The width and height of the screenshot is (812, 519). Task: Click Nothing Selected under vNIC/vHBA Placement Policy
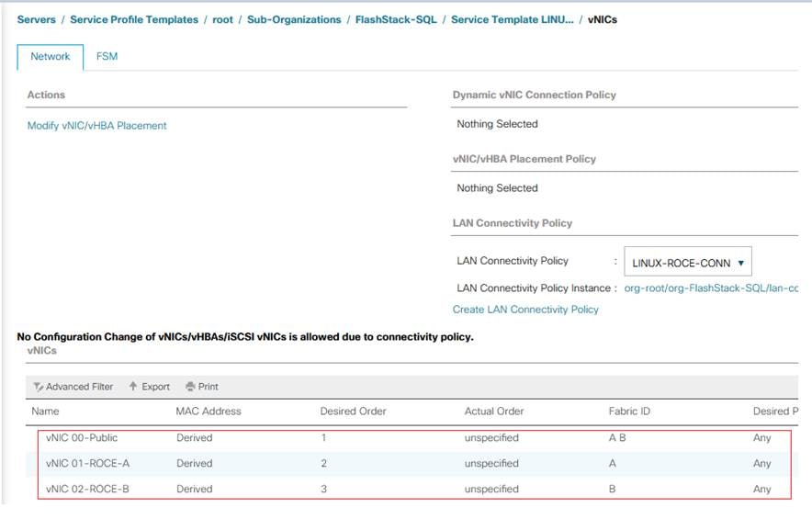[497, 188]
